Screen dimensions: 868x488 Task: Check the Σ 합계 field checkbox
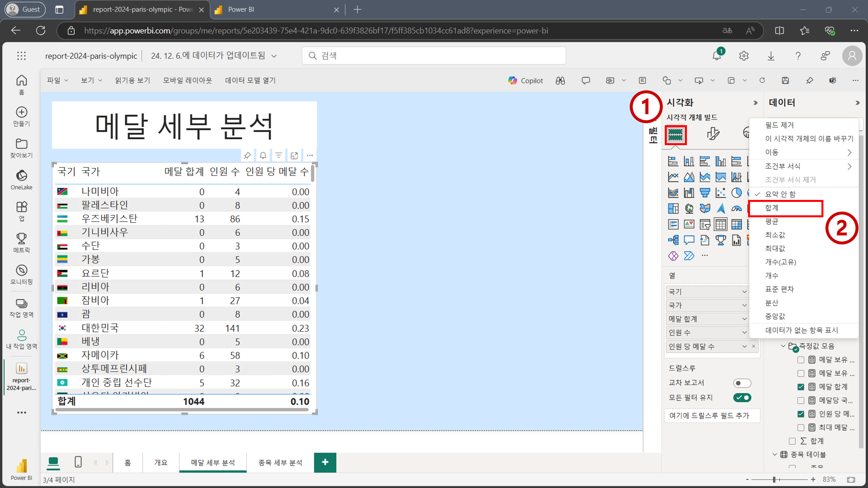pos(792,441)
